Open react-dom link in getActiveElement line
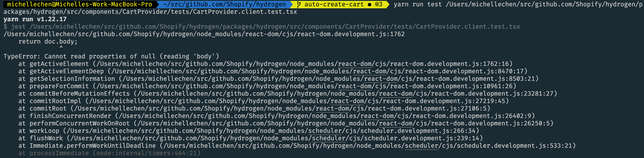644x158 pixels. click(x=355, y=64)
